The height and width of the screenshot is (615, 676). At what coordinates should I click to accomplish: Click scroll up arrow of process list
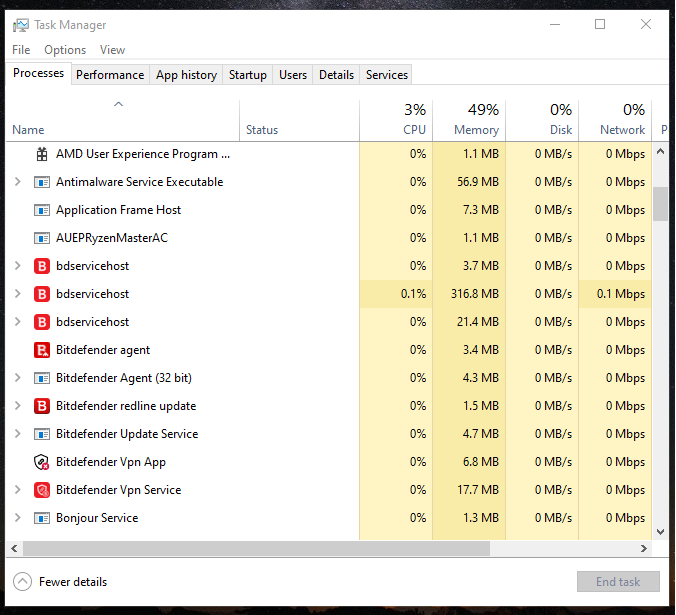click(x=660, y=151)
